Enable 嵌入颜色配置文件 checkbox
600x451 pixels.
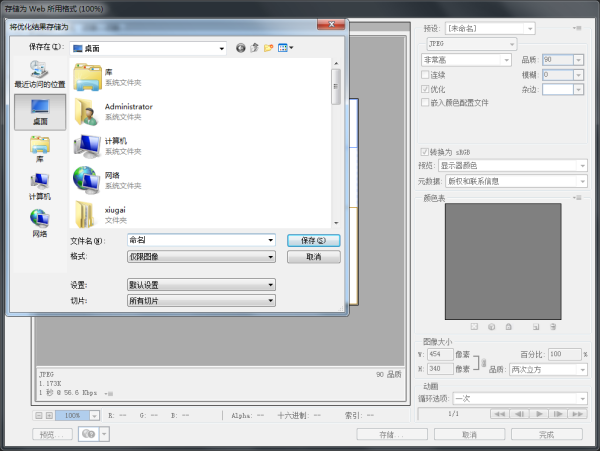tap(425, 102)
